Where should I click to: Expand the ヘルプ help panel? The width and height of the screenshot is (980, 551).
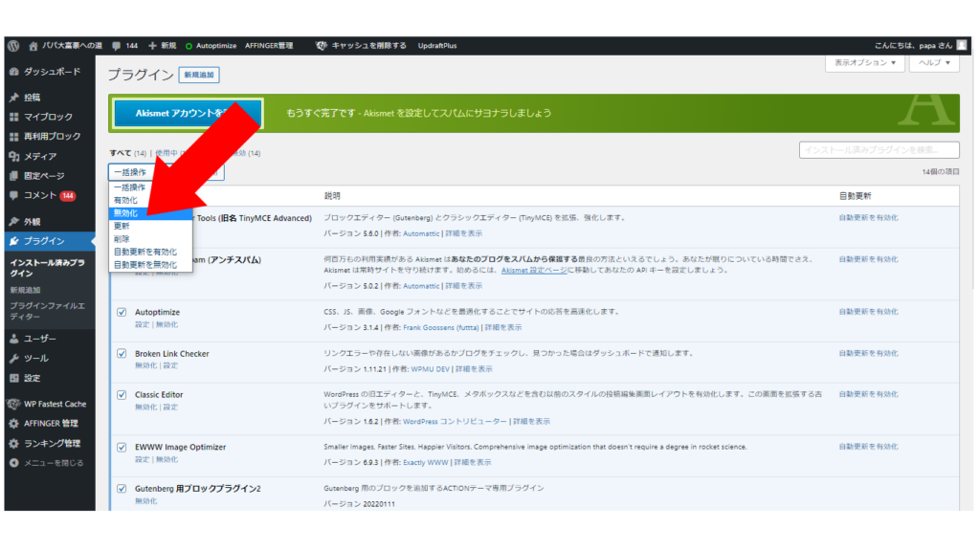pos(934,62)
